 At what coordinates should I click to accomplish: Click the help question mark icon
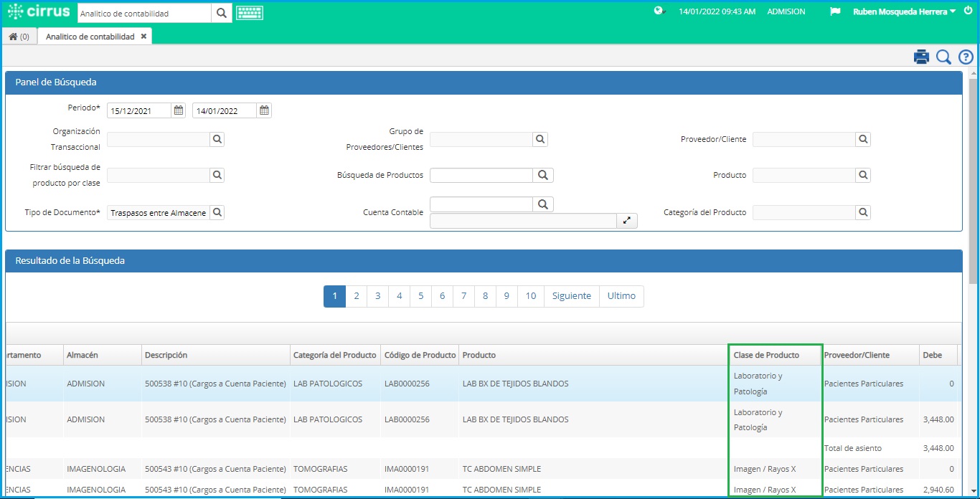click(x=965, y=56)
